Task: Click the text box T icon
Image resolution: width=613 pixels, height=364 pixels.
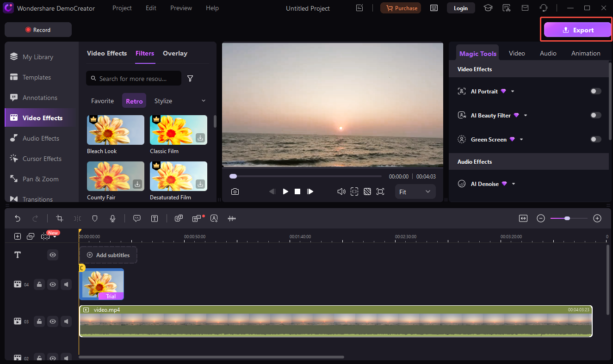Action: (x=155, y=218)
